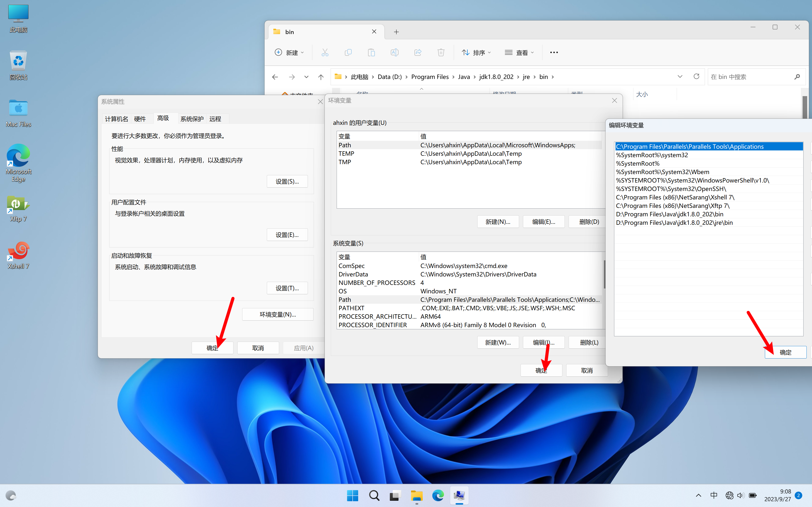Click the Copy icon in Explorer toolbar

[348, 52]
